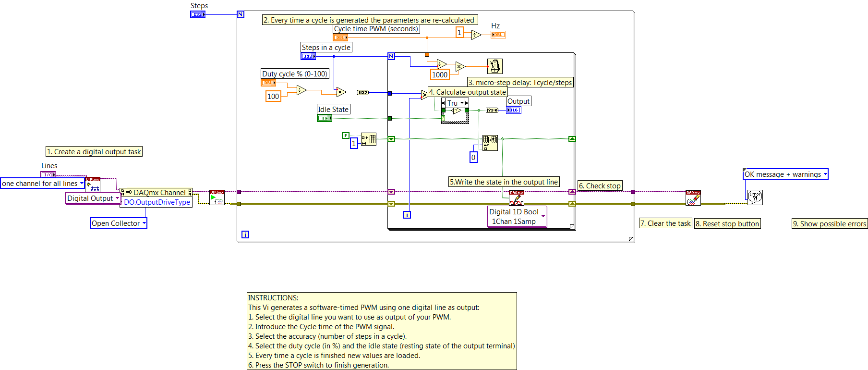Image resolution: width=868 pixels, height=370 pixels.
Task: Open 'one channel for all lines' dropdown
Action: click(82, 184)
